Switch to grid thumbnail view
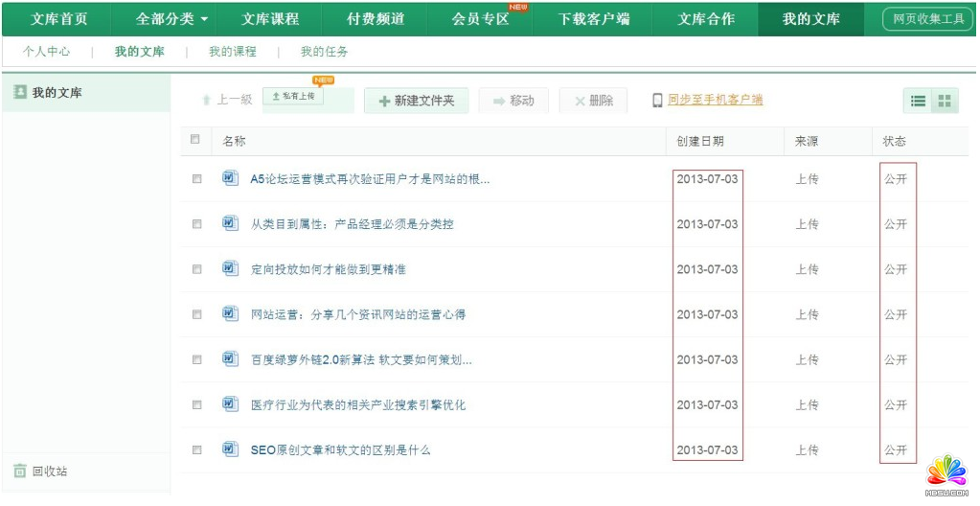The height and width of the screenshot is (506, 980). [x=945, y=101]
